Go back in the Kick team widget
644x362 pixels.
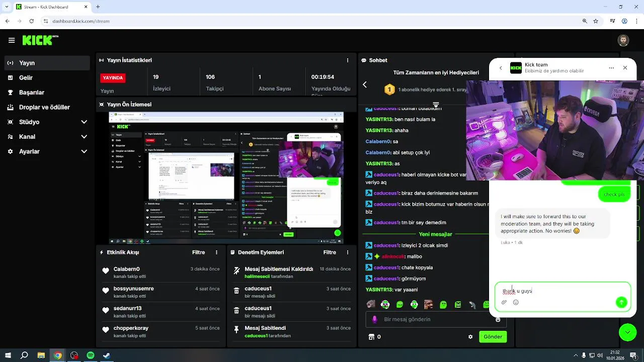click(501, 68)
